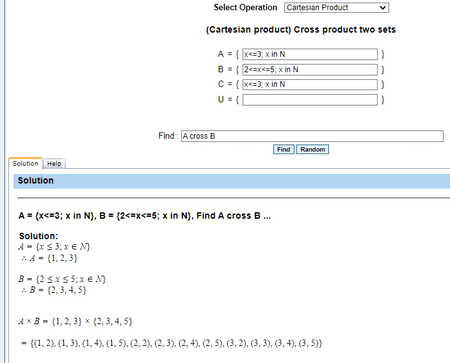
Task: Click the empty set U input field
Action: coord(310,100)
